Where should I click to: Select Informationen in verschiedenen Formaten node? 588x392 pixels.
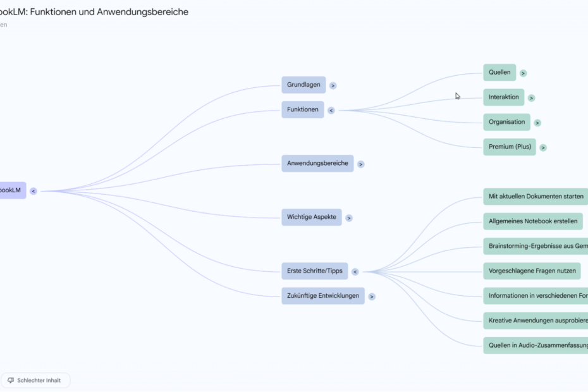(x=536, y=296)
